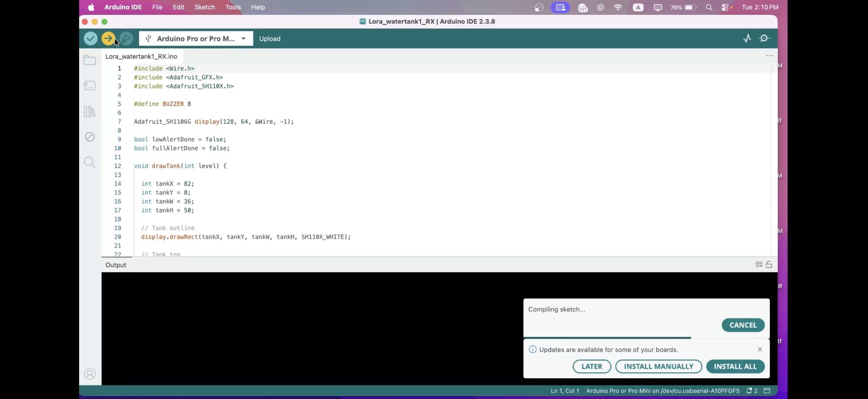Click the 'Compiling sketch...' notification text
868x399 pixels.
[557, 309]
